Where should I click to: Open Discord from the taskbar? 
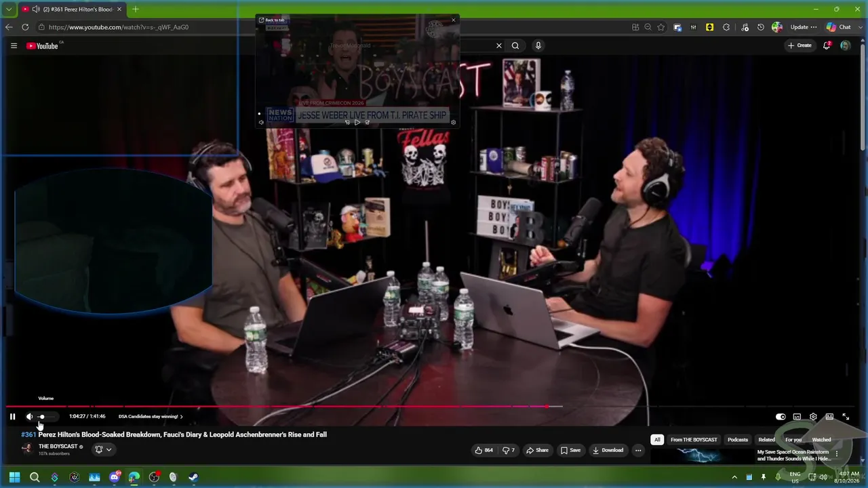point(114,477)
